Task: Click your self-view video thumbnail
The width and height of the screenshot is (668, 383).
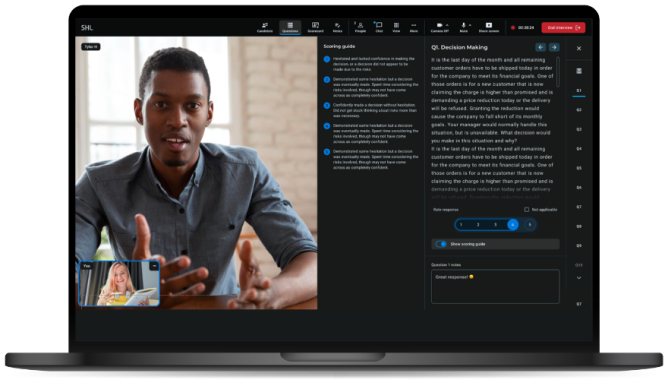Action: 119,283
